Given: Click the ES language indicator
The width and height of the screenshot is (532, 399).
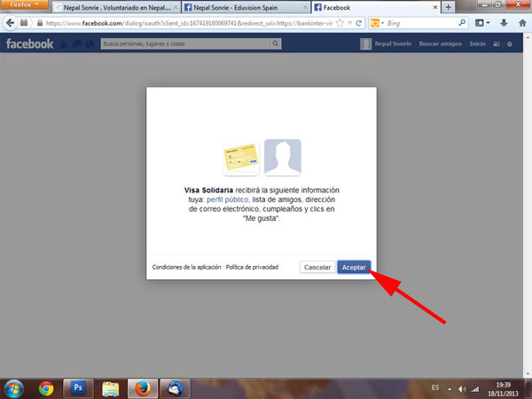Looking at the screenshot, I should point(435,387).
